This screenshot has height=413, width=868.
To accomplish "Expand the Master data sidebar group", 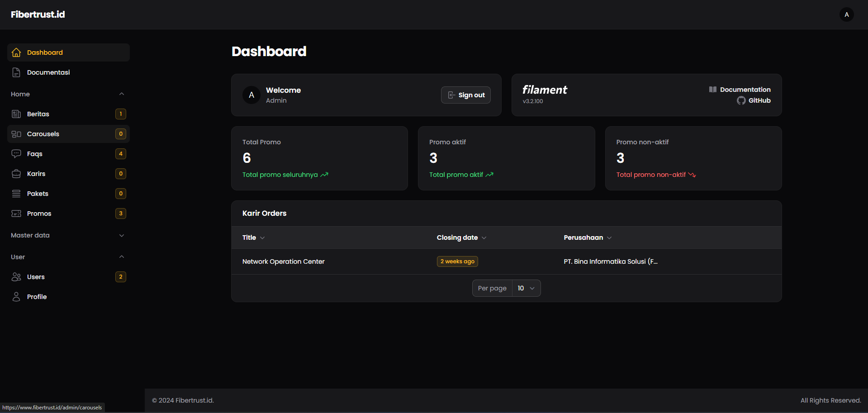I will pos(121,235).
